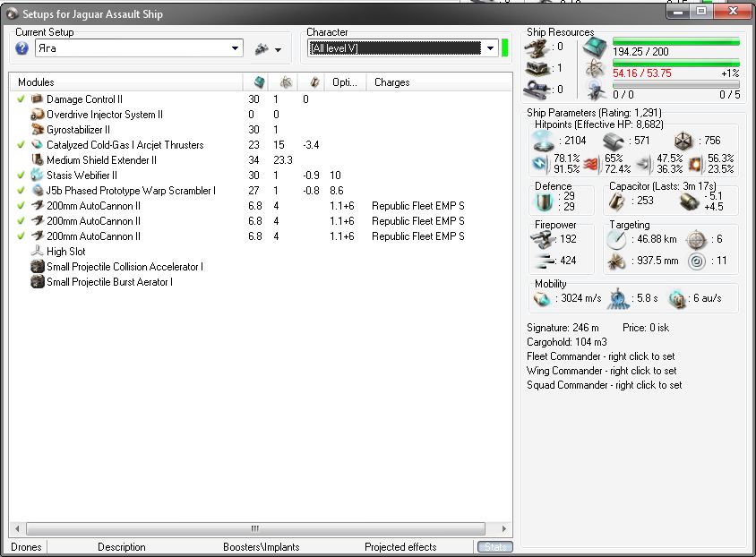
Task: Click the CPU usage green progress bar
Action: click(x=676, y=42)
